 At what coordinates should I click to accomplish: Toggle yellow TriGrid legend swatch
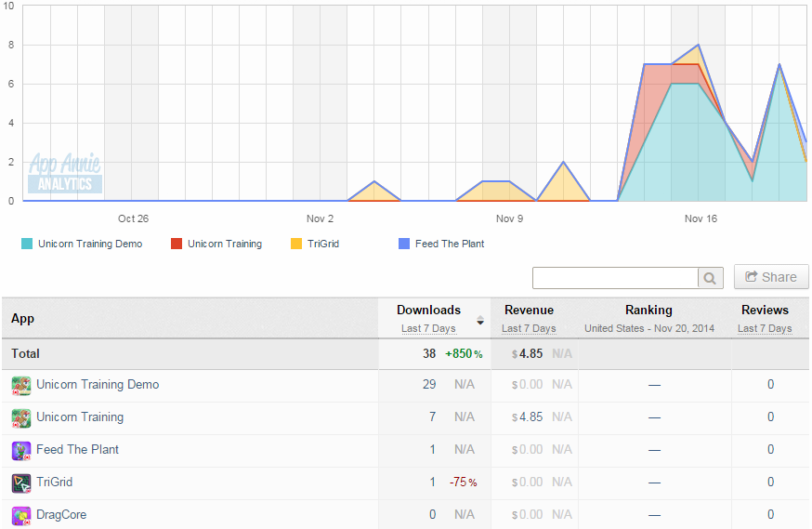click(x=296, y=244)
